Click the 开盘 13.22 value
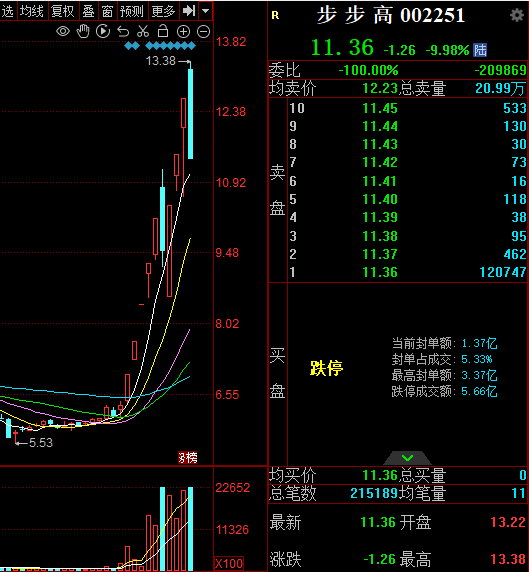This screenshot has height=572, width=529. 508,522
